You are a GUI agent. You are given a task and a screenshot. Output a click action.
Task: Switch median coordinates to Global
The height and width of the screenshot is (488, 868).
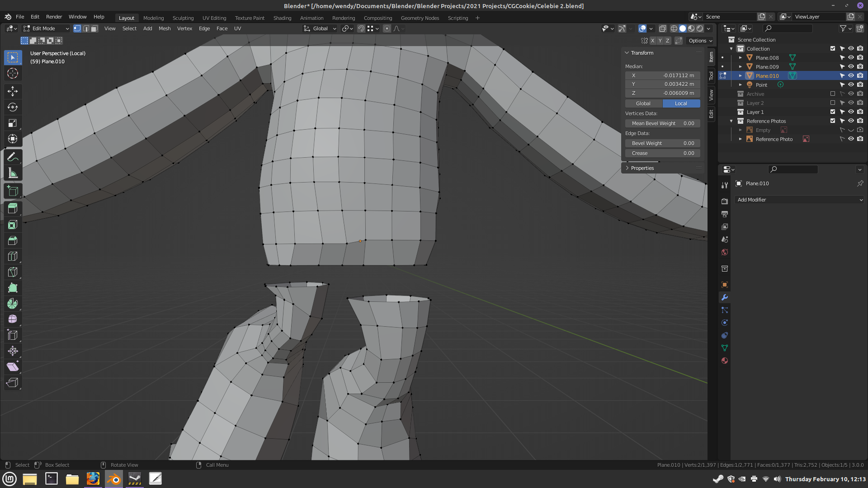tap(643, 103)
